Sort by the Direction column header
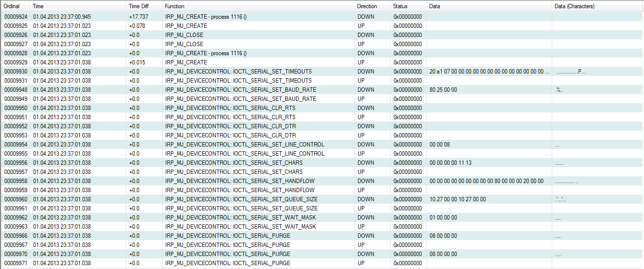The height and width of the screenshot is (269, 644). point(367,6)
